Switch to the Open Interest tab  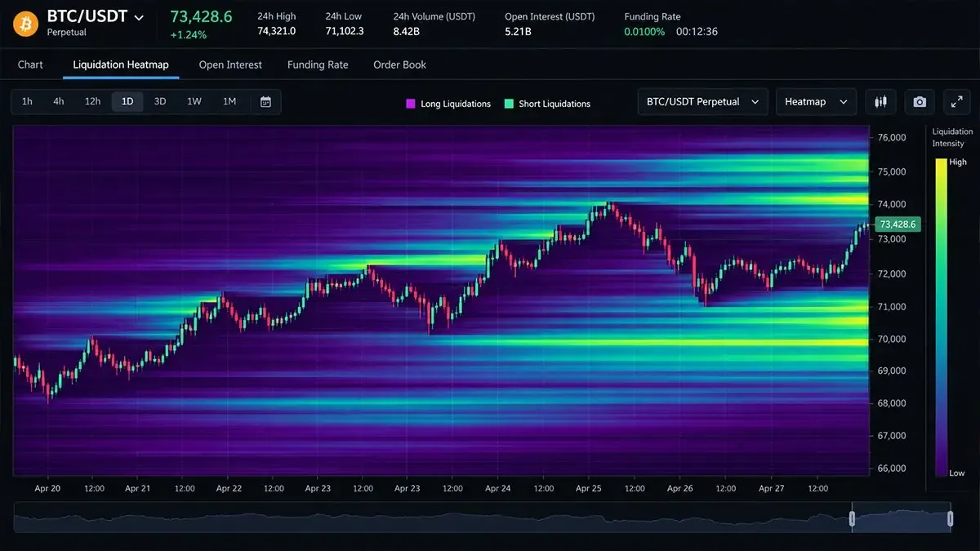230,64
